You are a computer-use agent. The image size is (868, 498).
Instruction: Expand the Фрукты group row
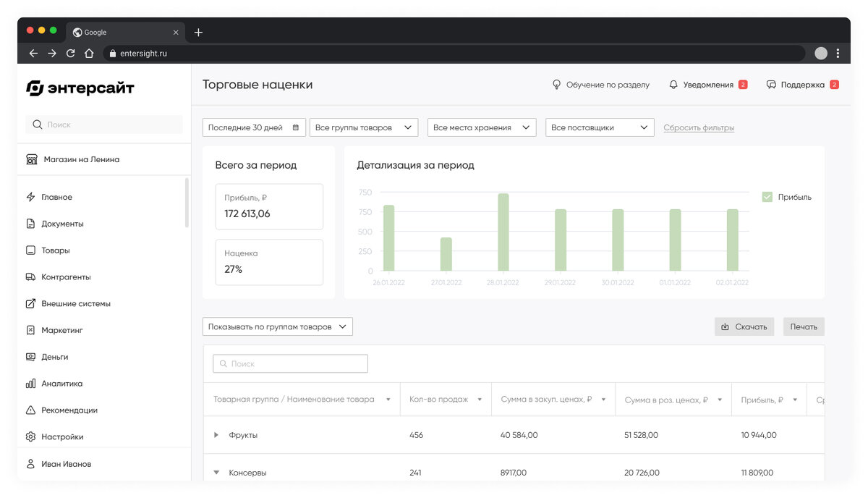[x=216, y=435]
